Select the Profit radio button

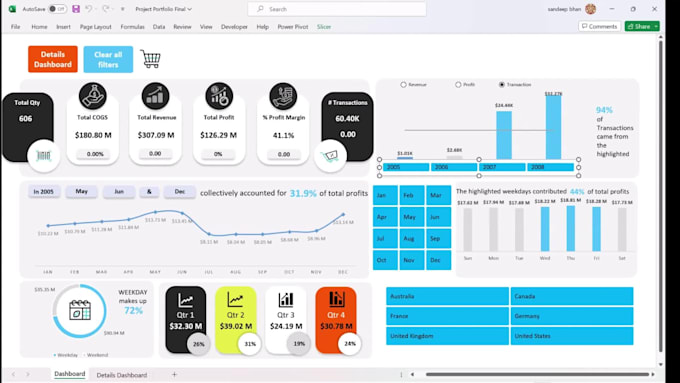[458, 85]
